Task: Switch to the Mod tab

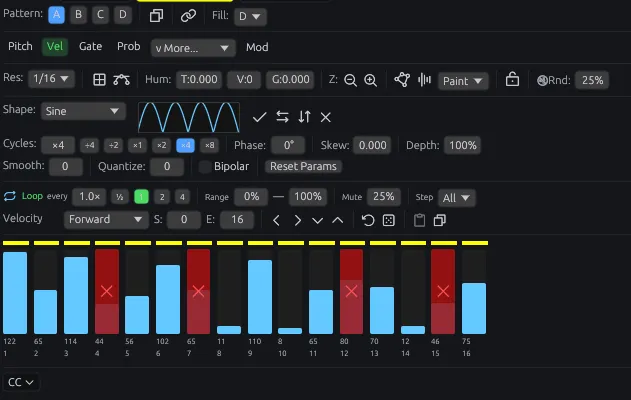Action: [x=257, y=47]
